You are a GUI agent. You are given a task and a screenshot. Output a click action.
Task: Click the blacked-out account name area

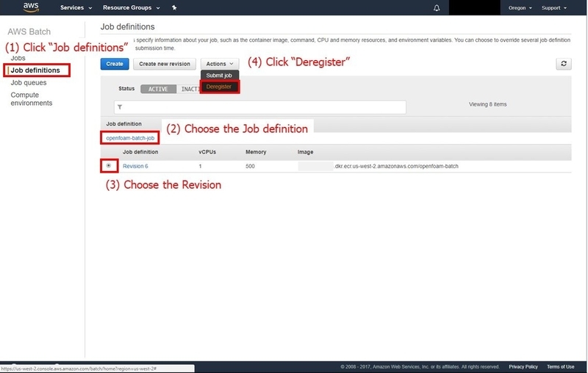pos(474,7)
